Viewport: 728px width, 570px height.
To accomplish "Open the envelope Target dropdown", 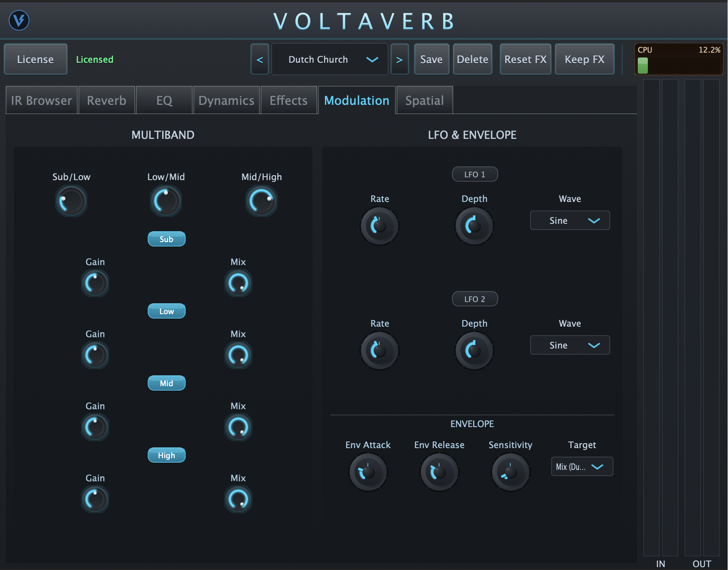I will 582,466.
